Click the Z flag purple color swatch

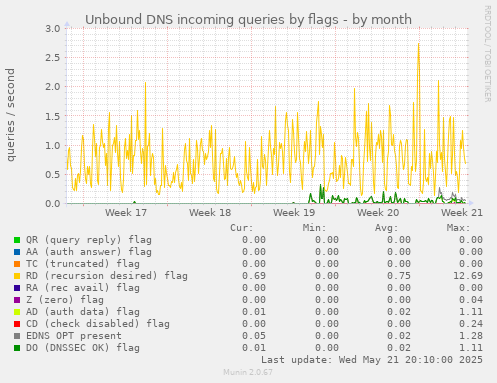click(17, 300)
